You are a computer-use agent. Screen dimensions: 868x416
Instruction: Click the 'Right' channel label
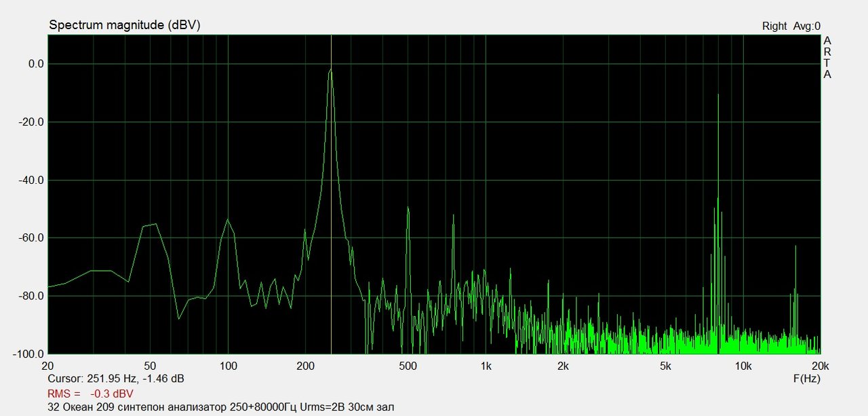pyautogui.click(x=774, y=26)
